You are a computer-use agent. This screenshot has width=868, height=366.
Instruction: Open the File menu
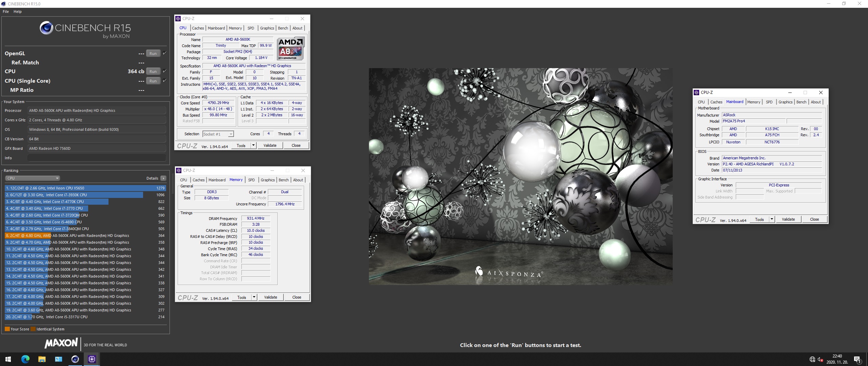point(6,12)
